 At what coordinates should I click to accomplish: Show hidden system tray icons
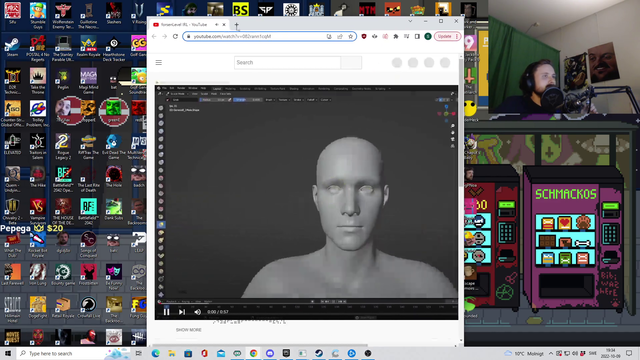click(x=551, y=353)
